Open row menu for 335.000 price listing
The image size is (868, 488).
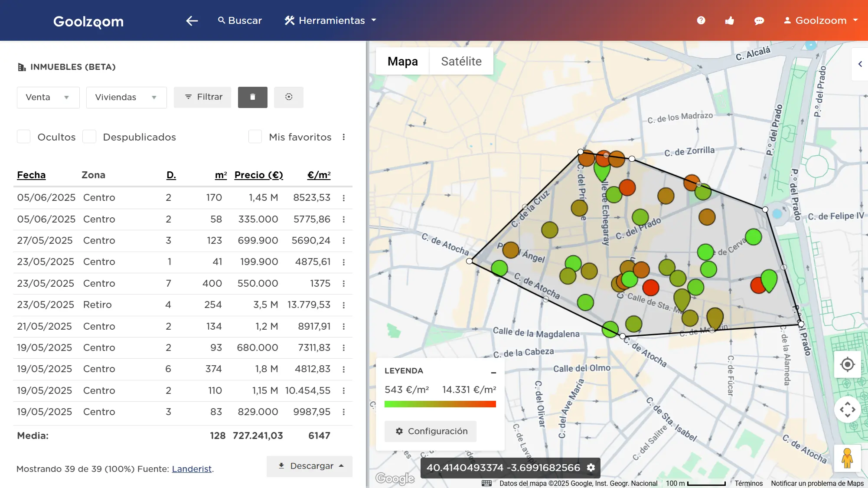(x=344, y=219)
